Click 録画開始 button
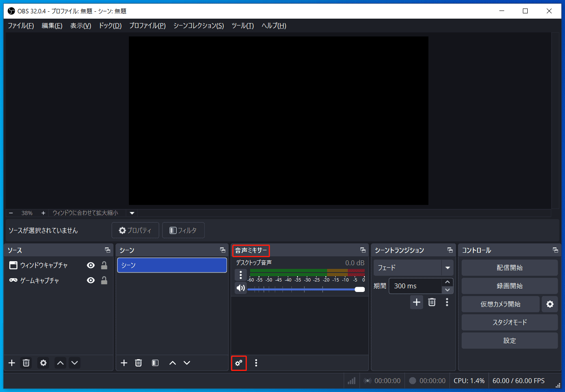 [x=510, y=286]
